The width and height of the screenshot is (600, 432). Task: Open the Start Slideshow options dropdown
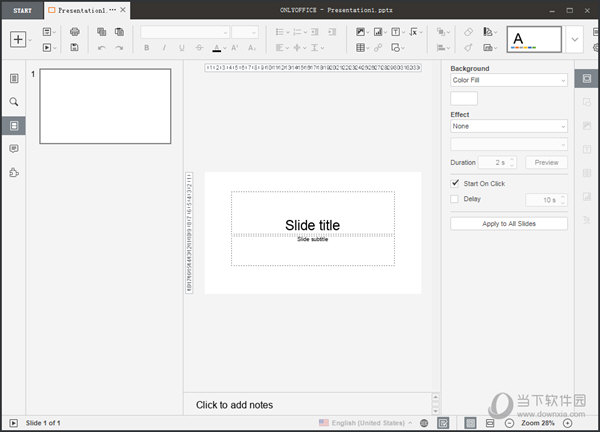(x=55, y=48)
